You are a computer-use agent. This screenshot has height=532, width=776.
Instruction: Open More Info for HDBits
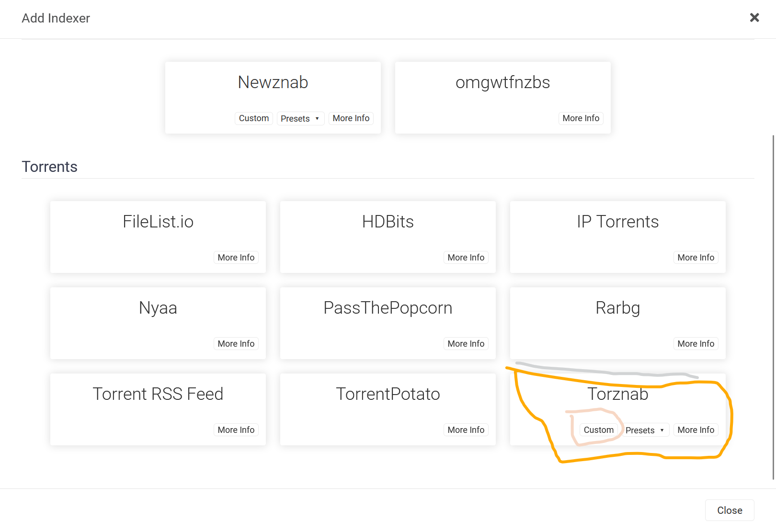tap(466, 258)
